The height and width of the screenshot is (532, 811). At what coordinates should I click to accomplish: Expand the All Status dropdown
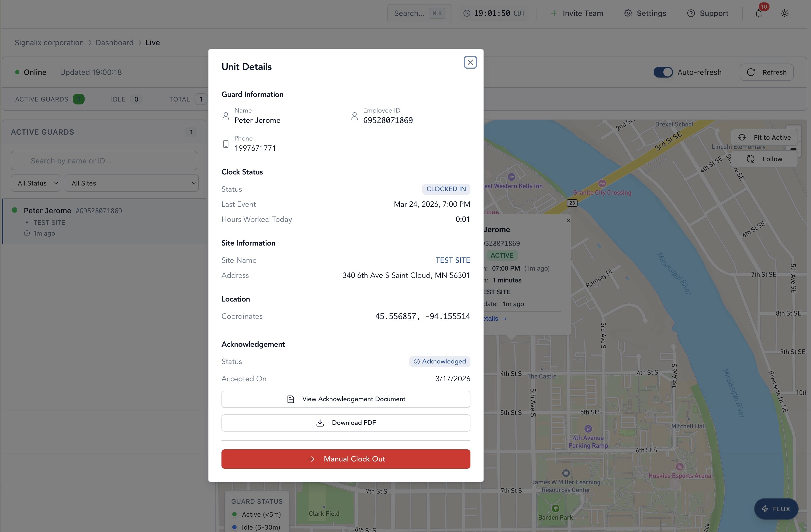(x=36, y=183)
